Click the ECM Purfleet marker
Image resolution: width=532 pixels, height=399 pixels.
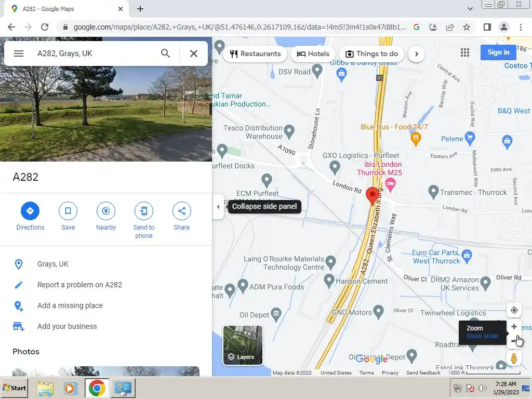[267, 180]
